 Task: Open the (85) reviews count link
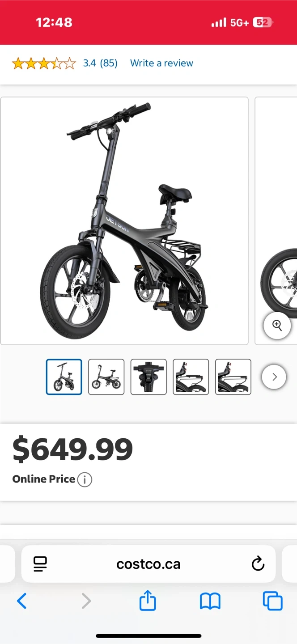pos(109,64)
